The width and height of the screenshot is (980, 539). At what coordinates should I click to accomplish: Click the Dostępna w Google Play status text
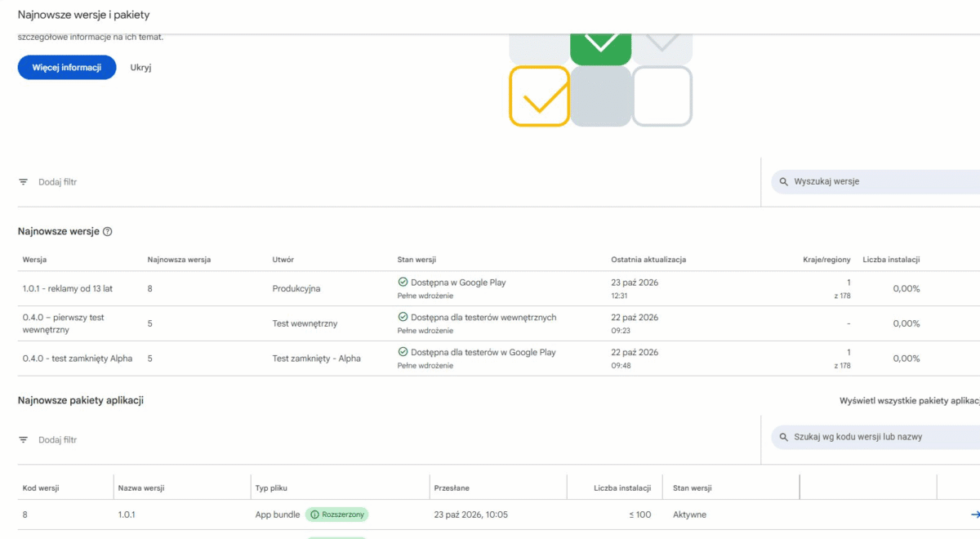point(458,283)
